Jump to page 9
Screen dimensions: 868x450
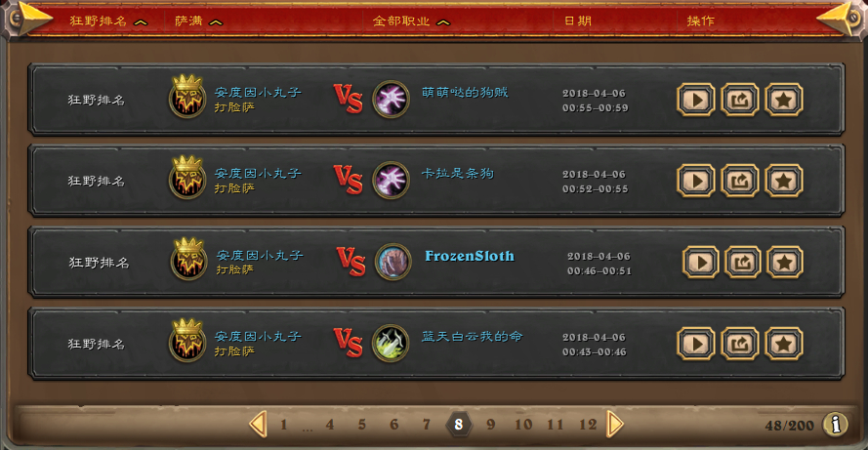coord(490,425)
